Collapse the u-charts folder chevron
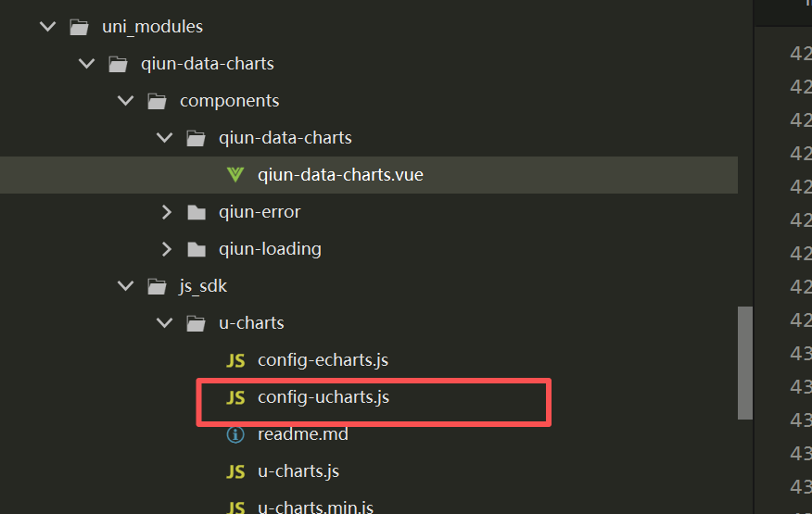The height and width of the screenshot is (514, 812). point(164,323)
